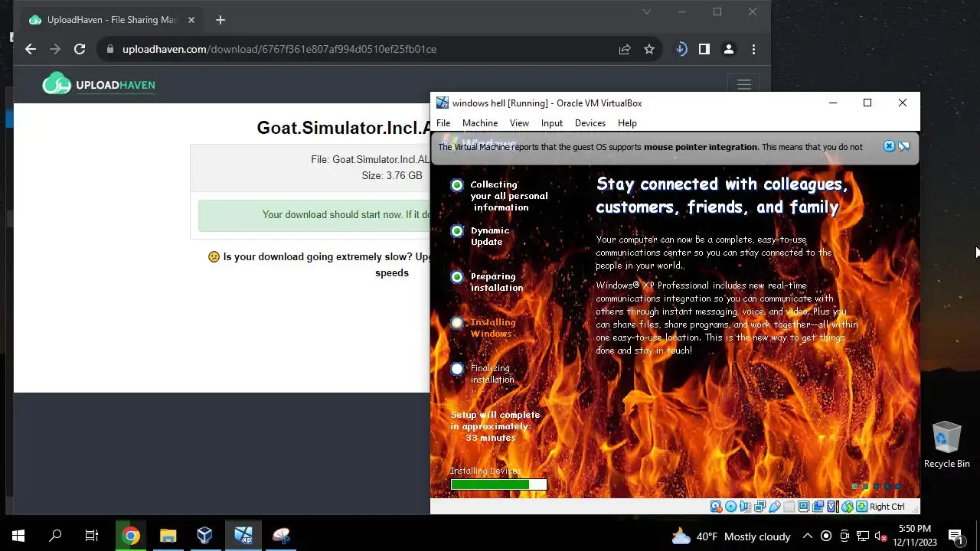Open the VirtualBox Input menu
This screenshot has width=980, height=551.
[x=552, y=123]
